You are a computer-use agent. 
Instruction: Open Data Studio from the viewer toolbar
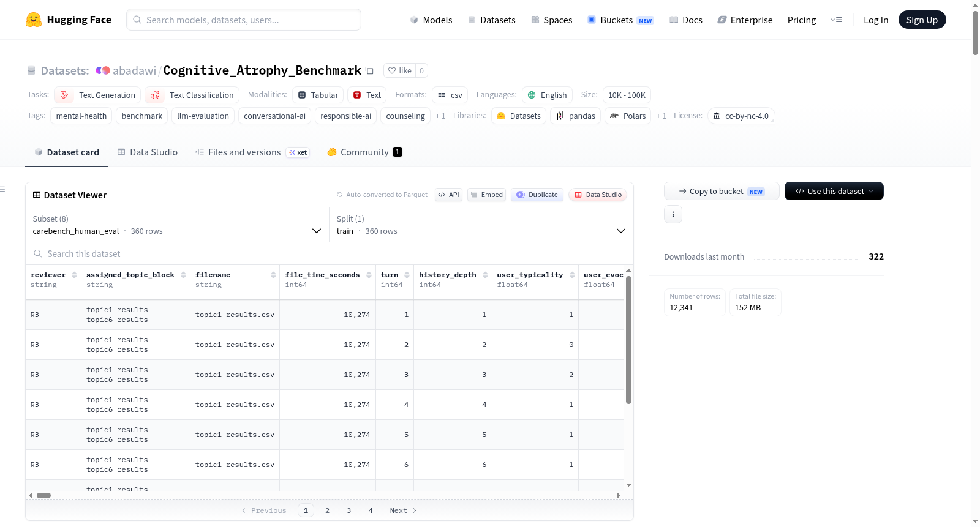click(x=598, y=195)
